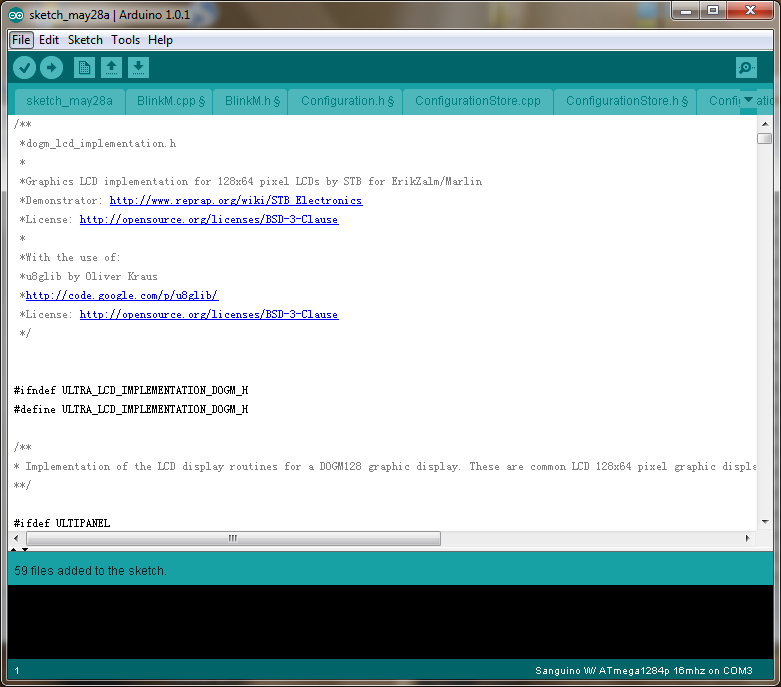Click the horizontal scrollbar right arrow

tap(747, 538)
